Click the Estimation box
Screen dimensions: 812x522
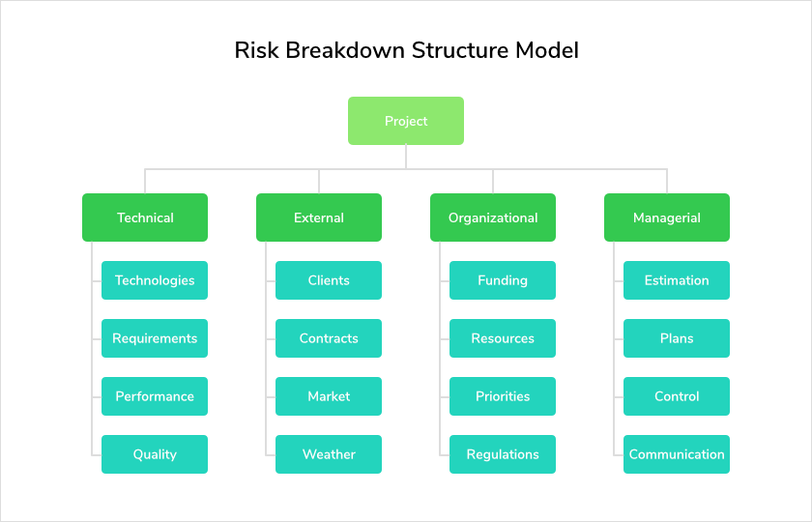click(x=677, y=280)
